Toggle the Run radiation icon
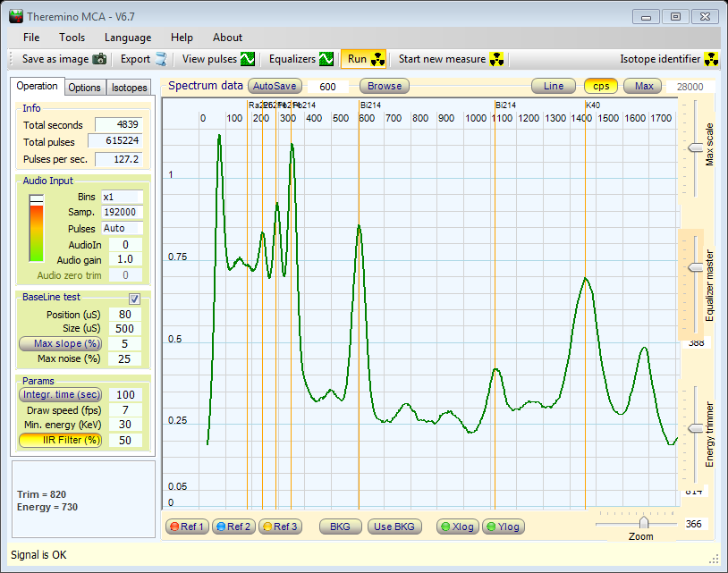The width and height of the screenshot is (728, 573). 378,60
